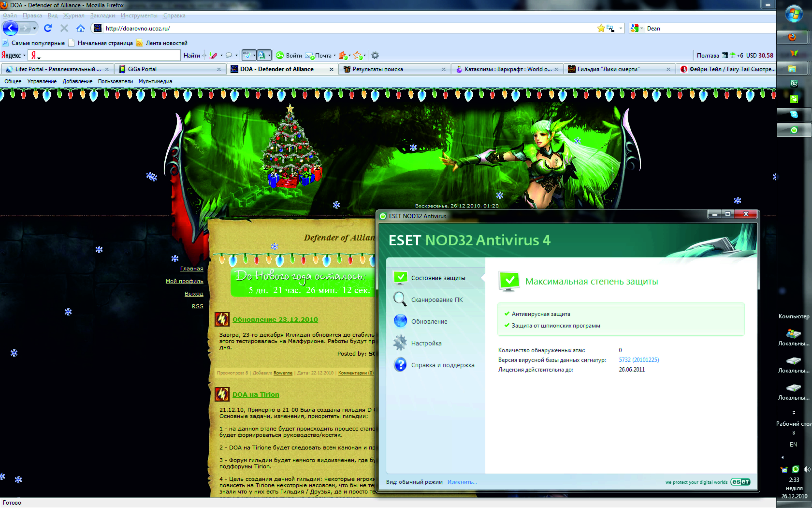Screen dimensions: 812x508
Task: Click the ESET taskbar button icon
Action: pyautogui.click(x=794, y=130)
